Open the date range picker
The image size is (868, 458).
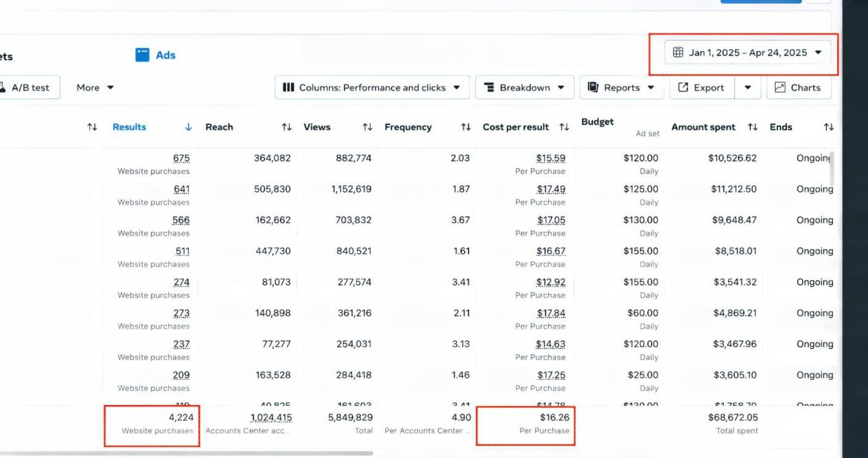748,53
